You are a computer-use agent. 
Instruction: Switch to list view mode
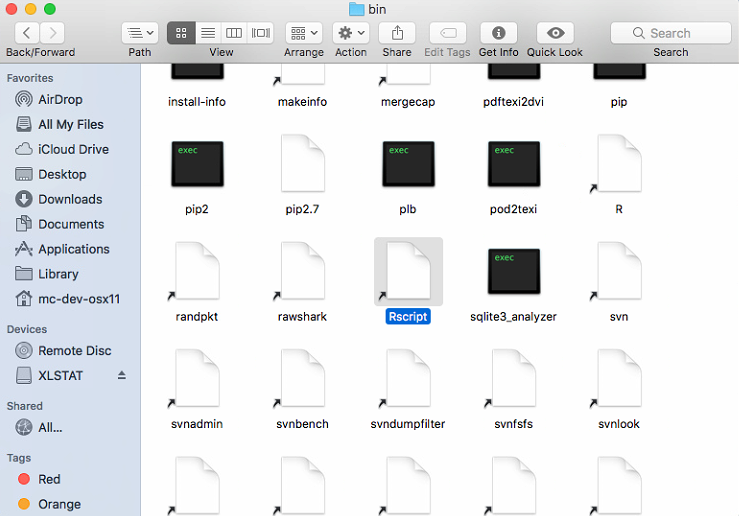pos(208,33)
